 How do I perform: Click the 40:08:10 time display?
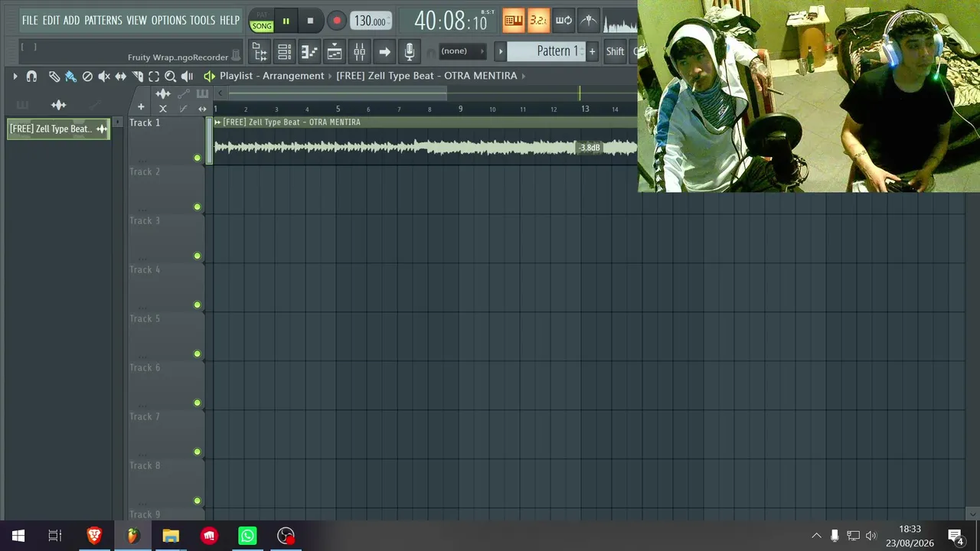450,21
